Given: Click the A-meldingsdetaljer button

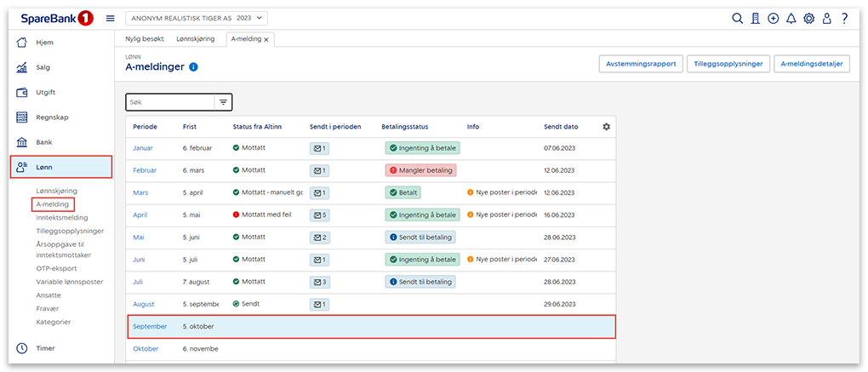Looking at the screenshot, I should pos(811,64).
